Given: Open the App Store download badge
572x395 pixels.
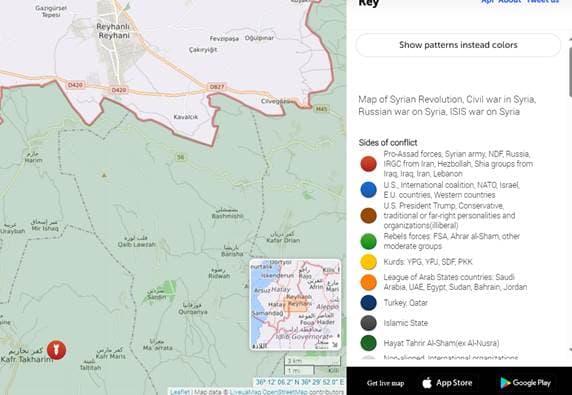Looking at the screenshot, I should 447,383.
